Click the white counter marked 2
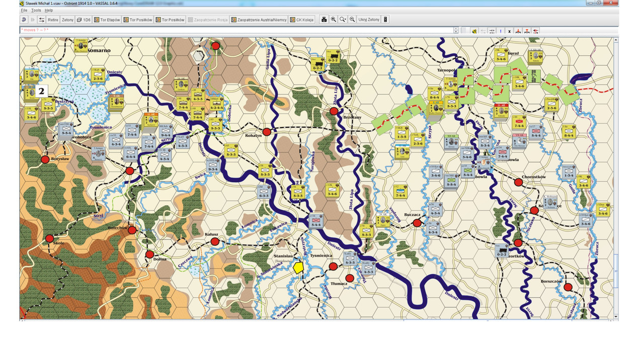The height and width of the screenshot is (348, 644). (x=42, y=91)
